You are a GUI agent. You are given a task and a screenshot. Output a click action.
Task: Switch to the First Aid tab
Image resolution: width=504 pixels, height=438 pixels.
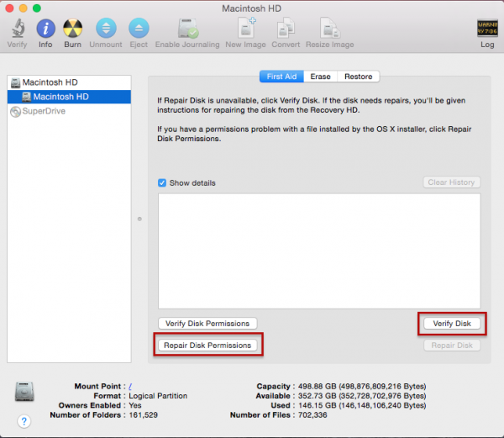pos(281,77)
